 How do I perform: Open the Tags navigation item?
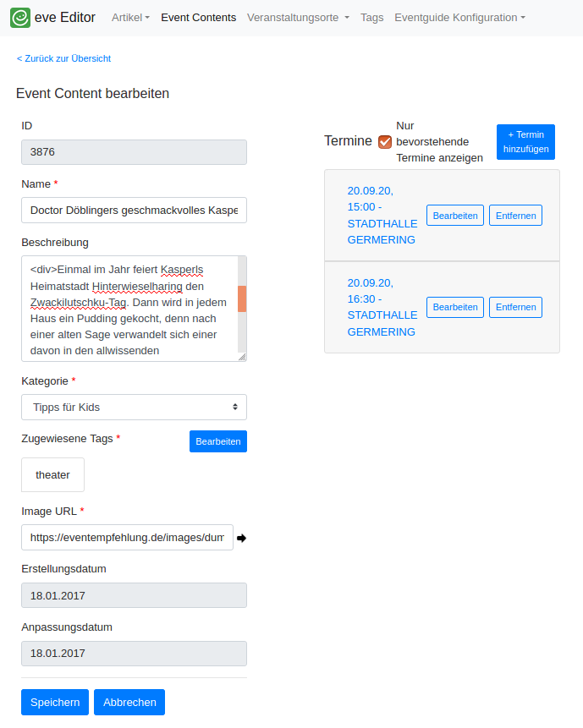coord(371,18)
